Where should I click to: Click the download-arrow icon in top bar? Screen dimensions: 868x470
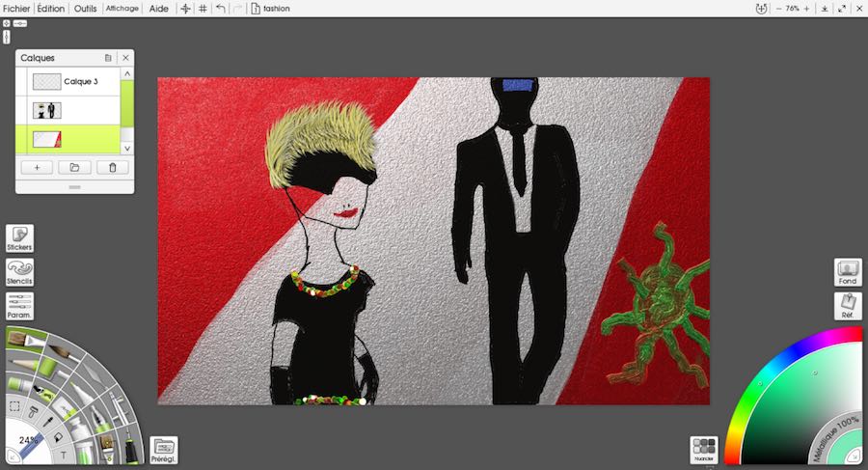click(x=825, y=9)
